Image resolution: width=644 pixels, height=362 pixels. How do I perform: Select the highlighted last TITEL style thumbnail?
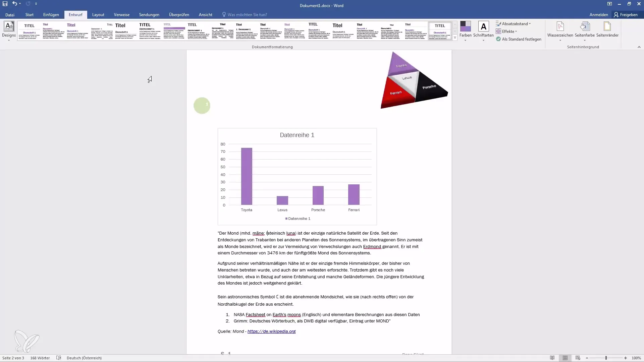440,31
